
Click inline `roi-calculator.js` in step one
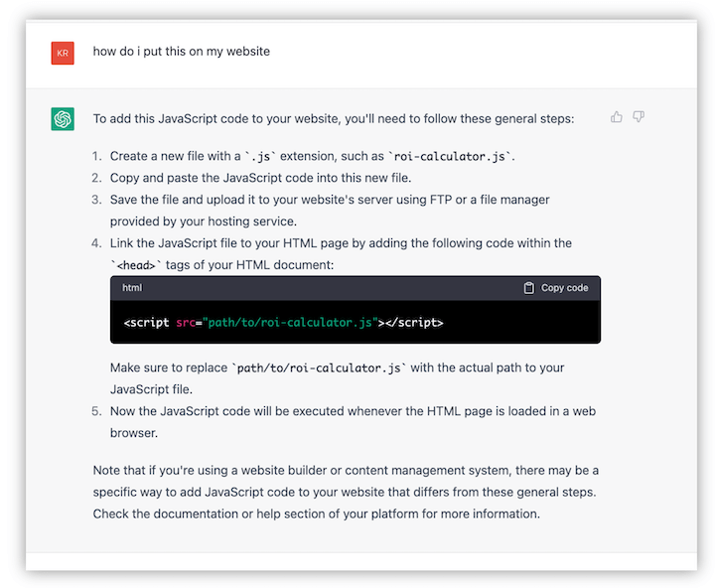tap(452, 157)
